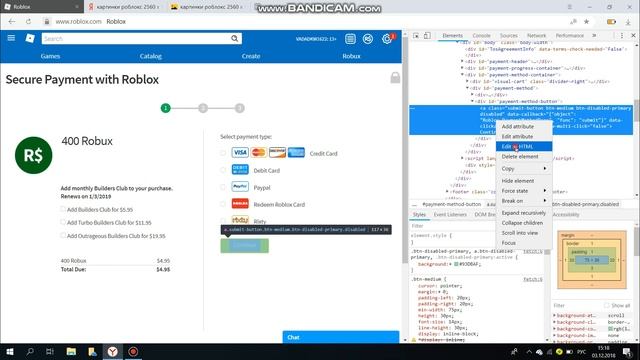Open the Roblox hamburger navigation menu
The height and width of the screenshot is (360, 640).
11,38
